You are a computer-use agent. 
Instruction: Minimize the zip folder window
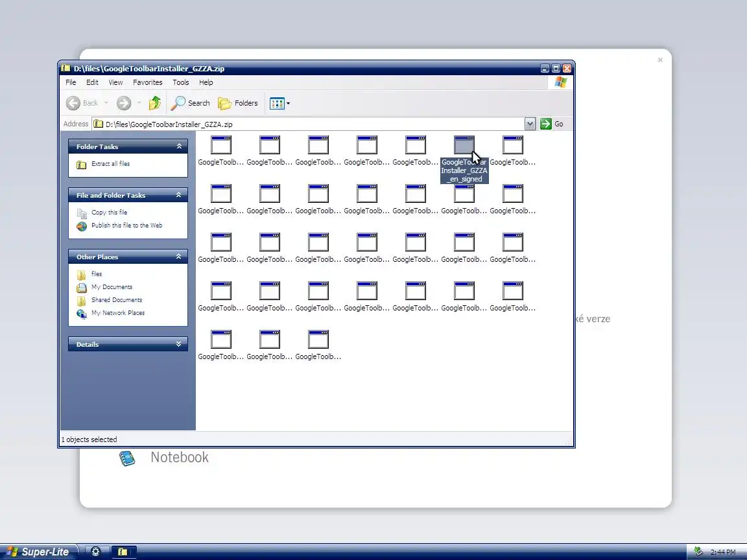545,69
